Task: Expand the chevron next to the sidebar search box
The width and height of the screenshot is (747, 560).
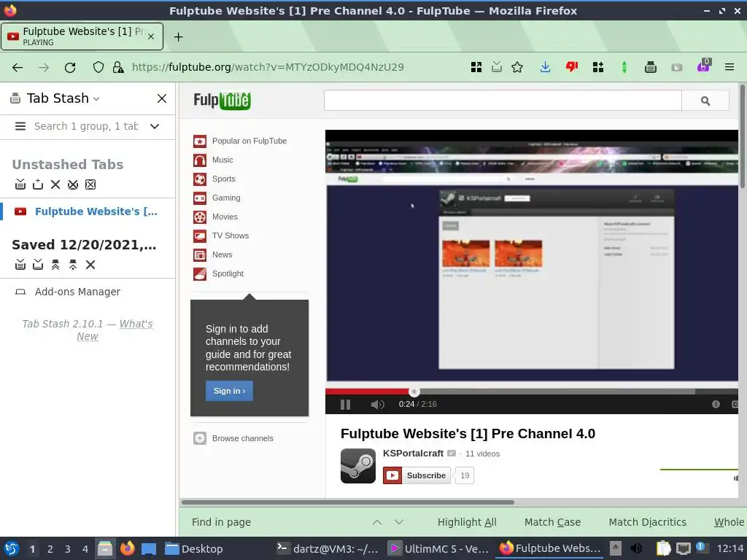Action: pos(155,126)
